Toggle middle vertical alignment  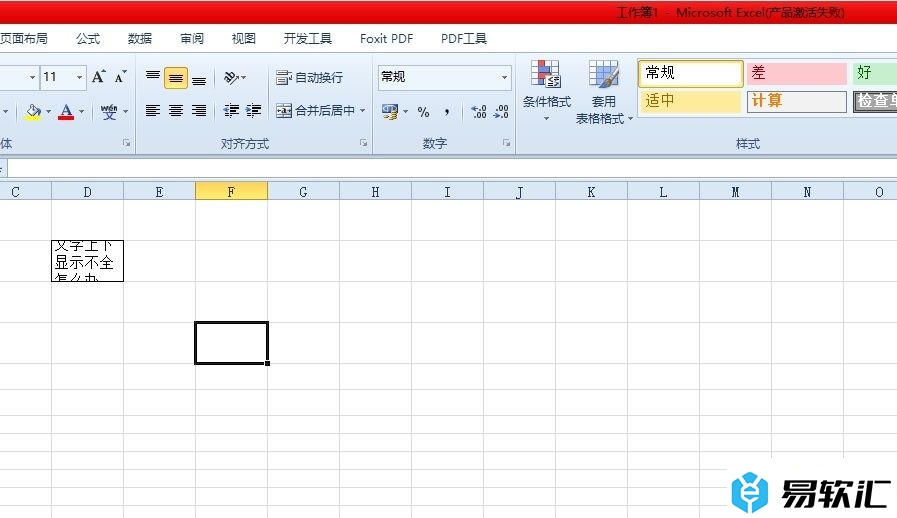point(176,77)
